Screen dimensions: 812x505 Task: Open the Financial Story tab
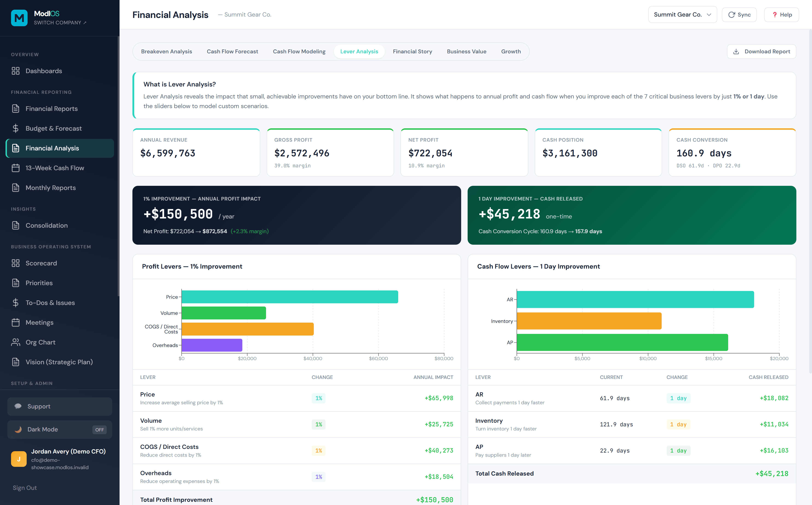tap(412, 52)
